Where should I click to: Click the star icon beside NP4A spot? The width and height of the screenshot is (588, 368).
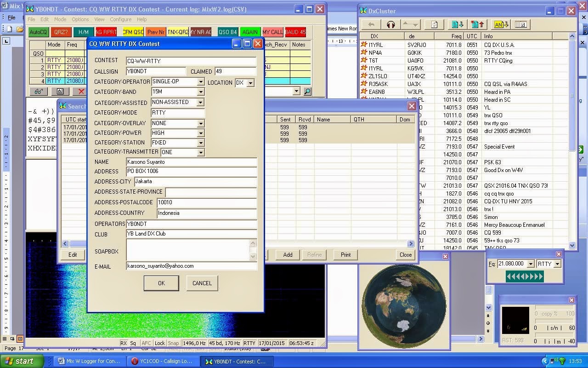(x=364, y=52)
